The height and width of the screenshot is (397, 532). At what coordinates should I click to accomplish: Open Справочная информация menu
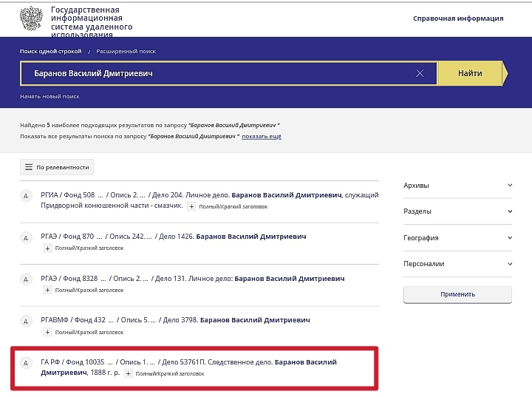[458, 18]
